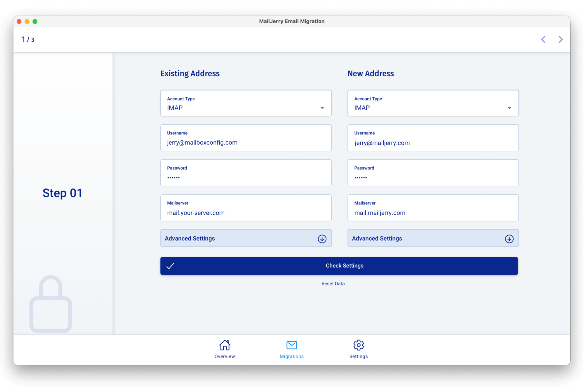
Task: Edit Existing Address Username field
Action: (x=246, y=138)
